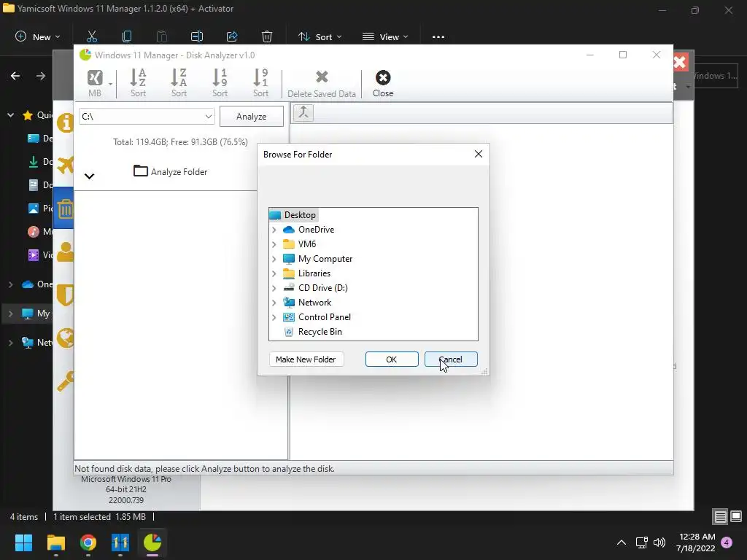747x560 pixels.
Task: Click the go-up-level arrow icon
Action: click(303, 113)
